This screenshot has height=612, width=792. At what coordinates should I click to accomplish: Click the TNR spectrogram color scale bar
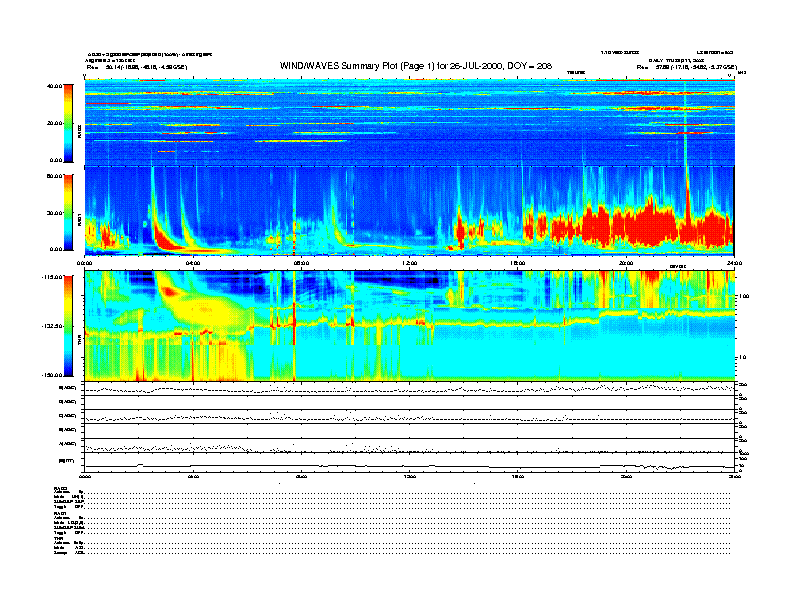[68, 326]
